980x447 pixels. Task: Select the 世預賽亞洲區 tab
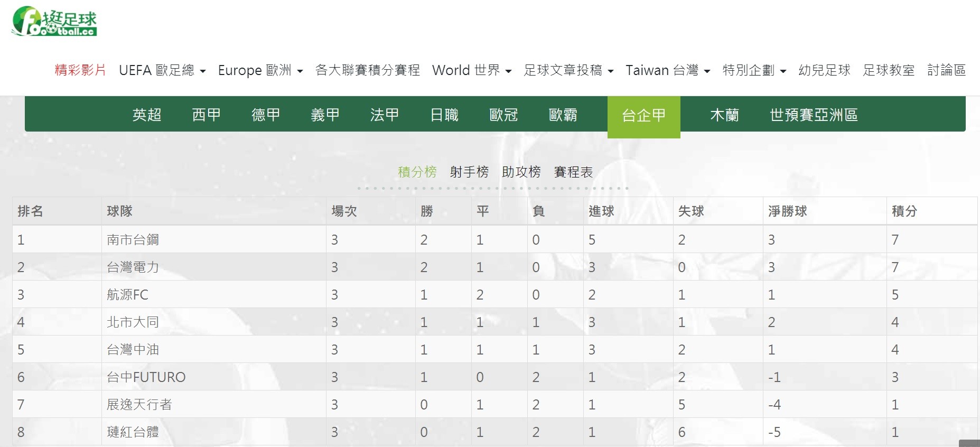pyautogui.click(x=814, y=115)
